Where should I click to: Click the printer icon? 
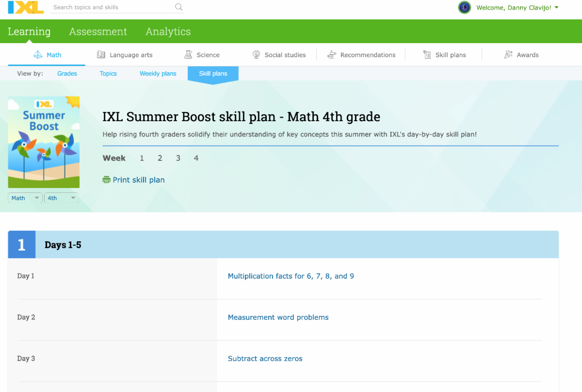pos(107,180)
